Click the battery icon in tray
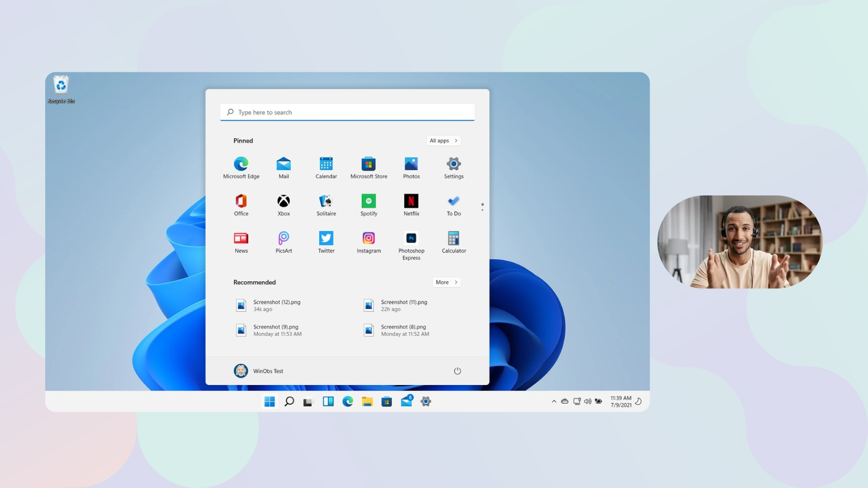Screen dimensions: 868x488 pos(598,401)
